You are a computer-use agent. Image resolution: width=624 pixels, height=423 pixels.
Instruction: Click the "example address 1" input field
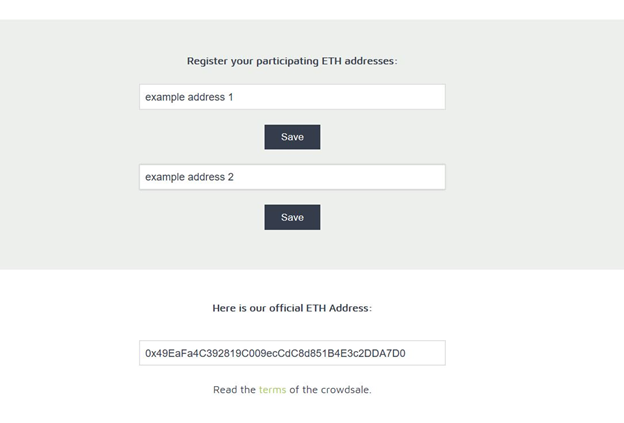point(292,97)
